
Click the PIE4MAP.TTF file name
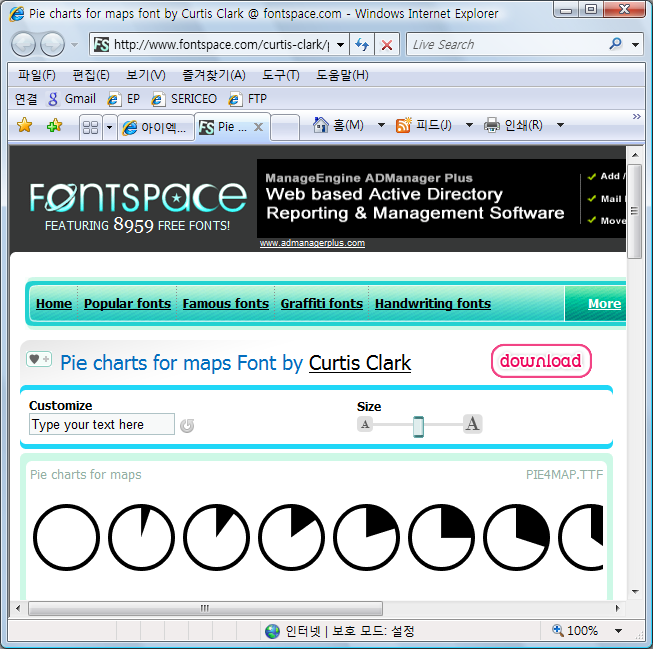(x=564, y=474)
